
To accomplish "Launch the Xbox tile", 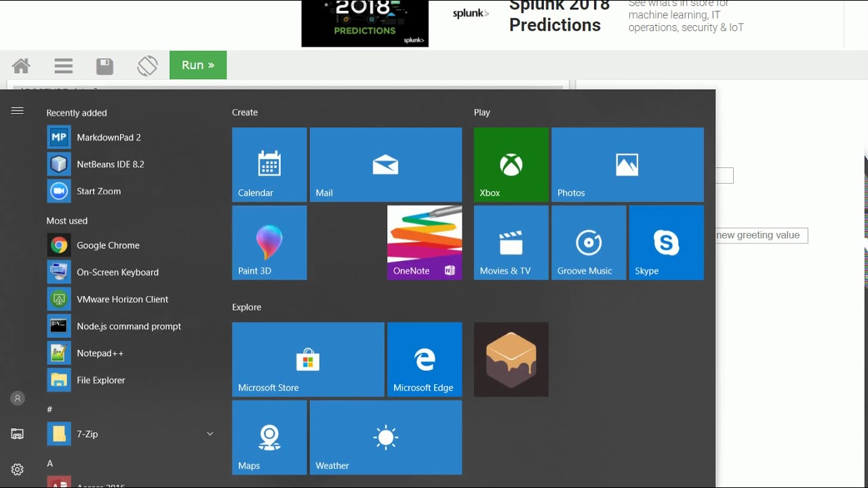I will coord(511,165).
